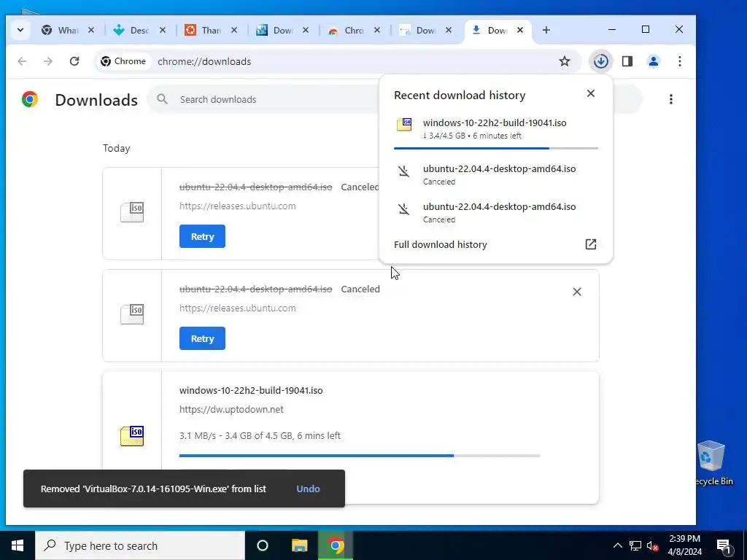Select the Recycle Bin desktop icon
The height and width of the screenshot is (560, 747).
(x=713, y=464)
